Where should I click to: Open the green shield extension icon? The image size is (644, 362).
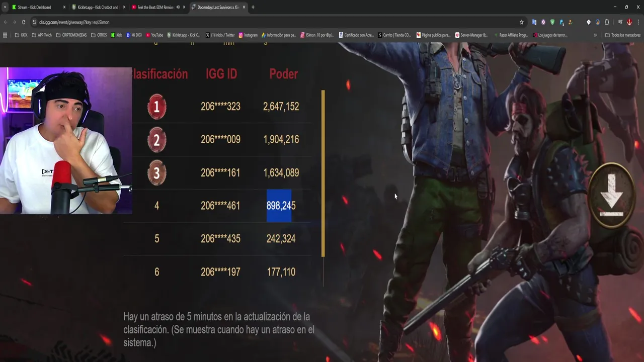pyautogui.click(x=552, y=22)
